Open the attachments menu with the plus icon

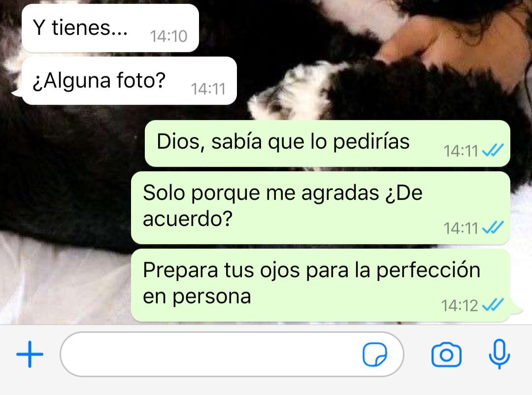30,354
